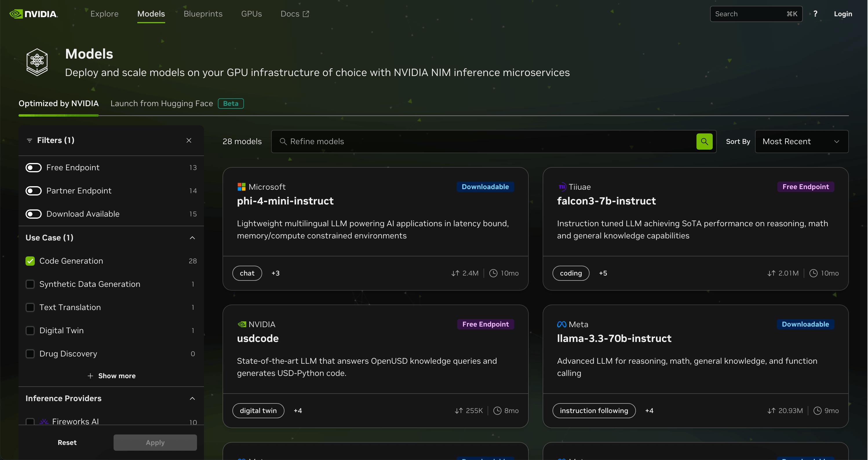Enable the Free Endpoint toggle
The image size is (868, 460).
[x=34, y=168]
